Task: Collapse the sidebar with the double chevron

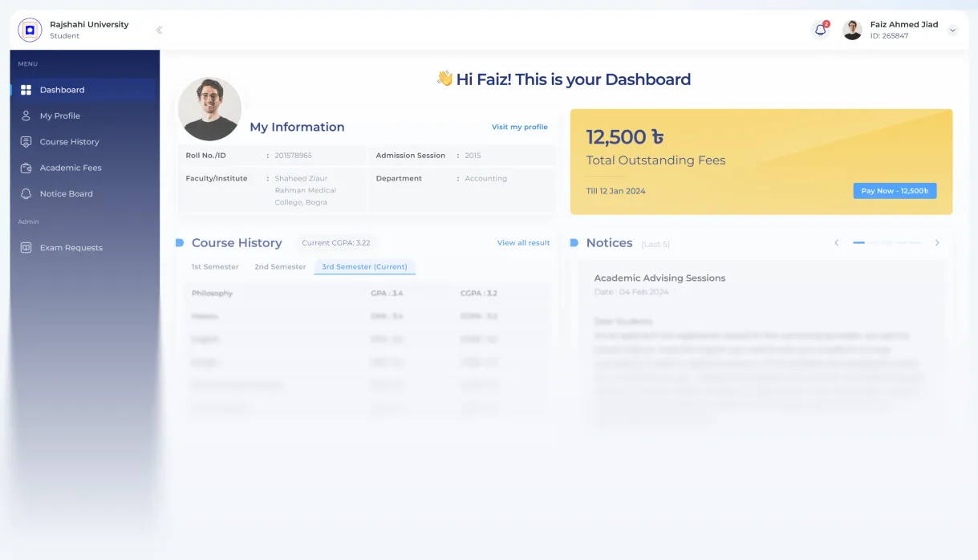Action: pos(159,30)
